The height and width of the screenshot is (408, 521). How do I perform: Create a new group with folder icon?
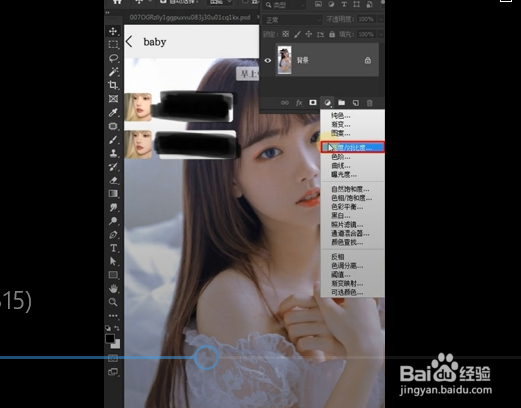341,103
